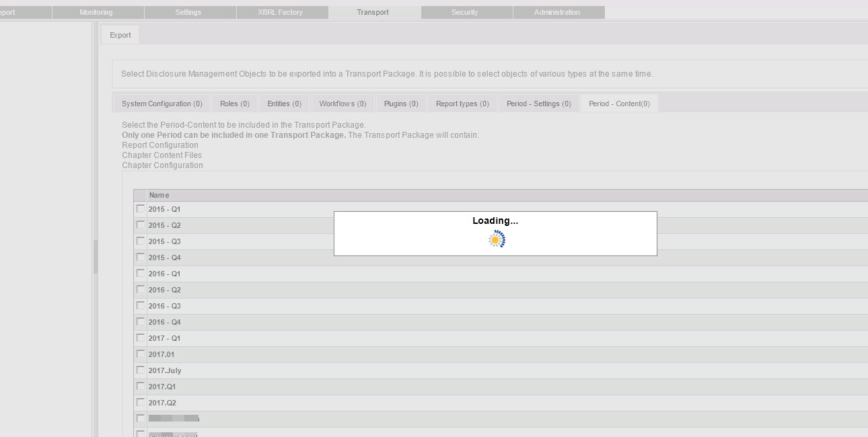Check the 2017.01 period checkbox
This screenshot has width=868, height=437.
140,354
